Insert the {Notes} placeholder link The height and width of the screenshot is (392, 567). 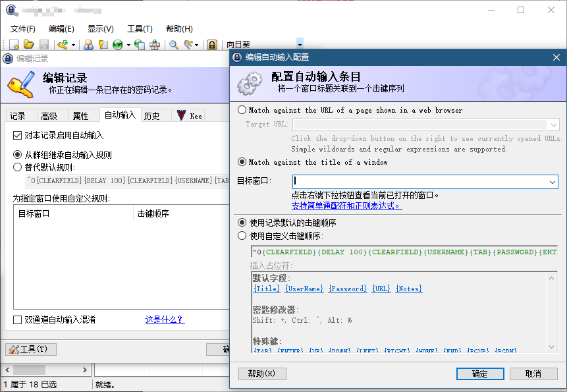tap(409, 289)
